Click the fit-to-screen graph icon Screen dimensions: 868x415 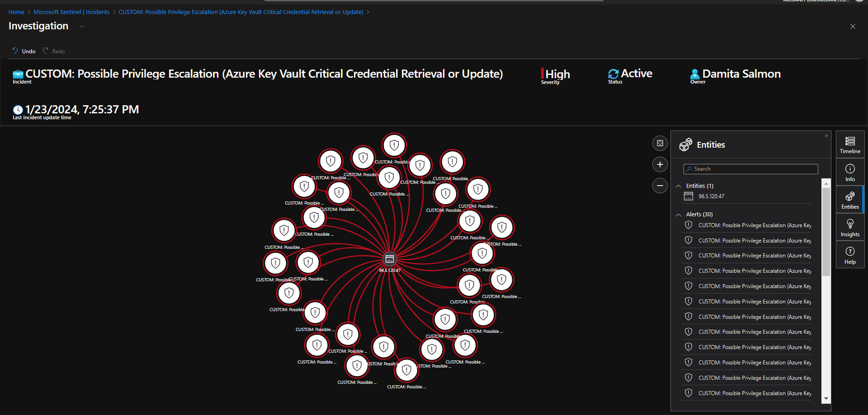tap(660, 143)
